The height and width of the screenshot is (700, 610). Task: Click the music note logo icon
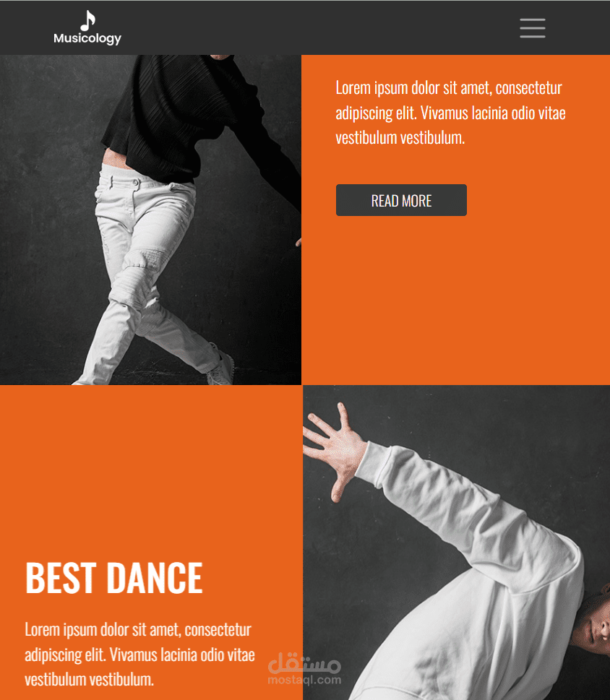coord(88,20)
